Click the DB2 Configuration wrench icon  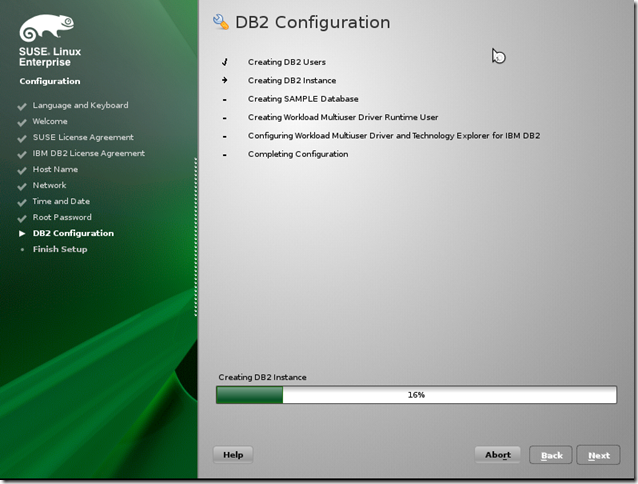point(221,22)
